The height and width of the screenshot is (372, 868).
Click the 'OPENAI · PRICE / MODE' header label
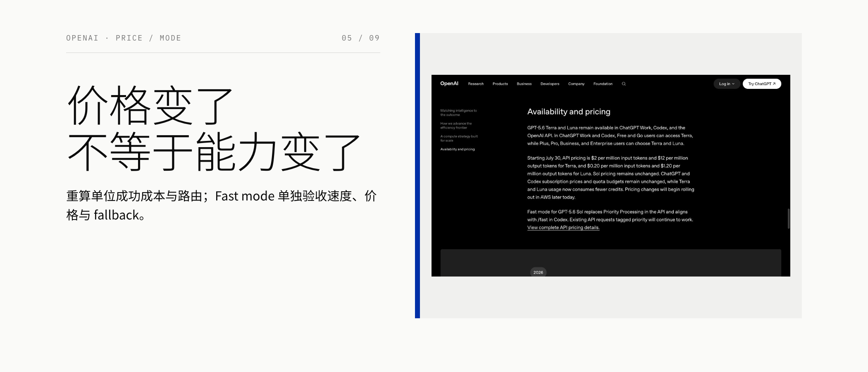tap(124, 38)
